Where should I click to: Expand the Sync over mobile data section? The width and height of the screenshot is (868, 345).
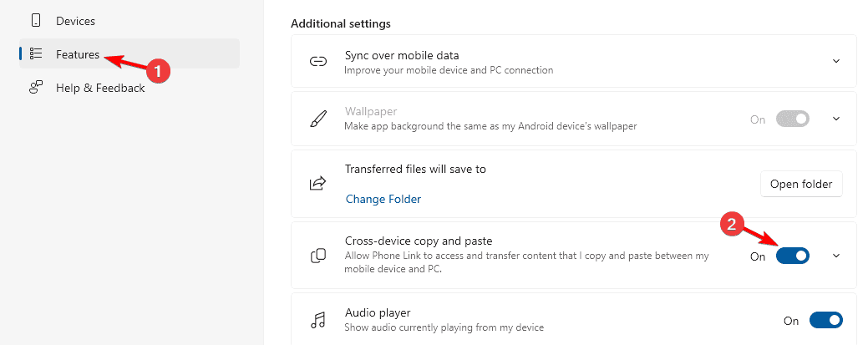[836, 61]
